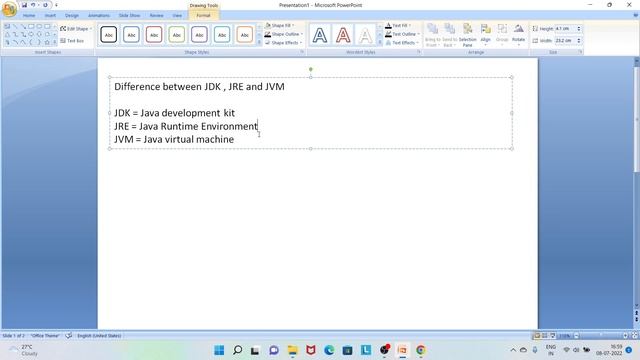Image resolution: width=640 pixels, height=360 pixels.
Task: Customize the Quick Access toolbar
Action: coord(56,5)
